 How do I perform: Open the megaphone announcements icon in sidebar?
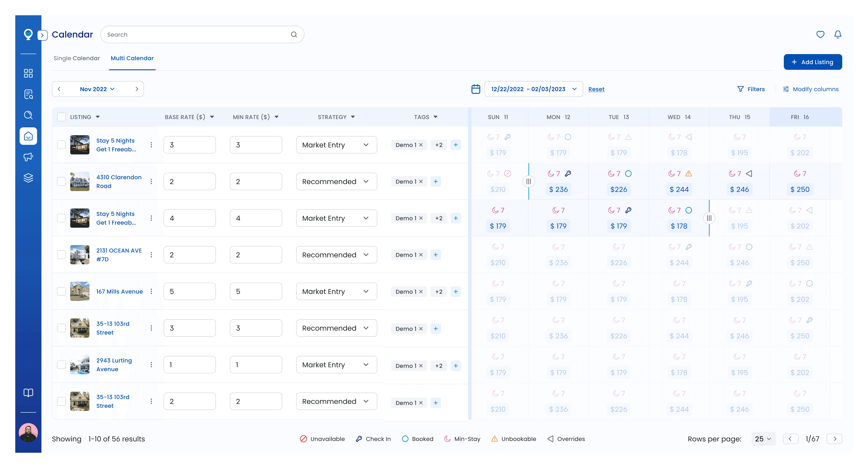(x=28, y=157)
